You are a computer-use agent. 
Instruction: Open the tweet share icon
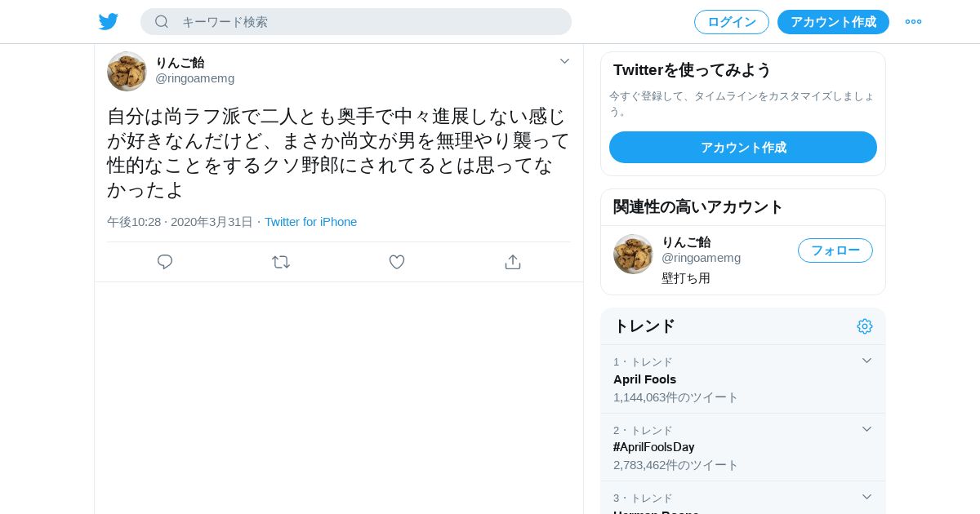(x=513, y=262)
